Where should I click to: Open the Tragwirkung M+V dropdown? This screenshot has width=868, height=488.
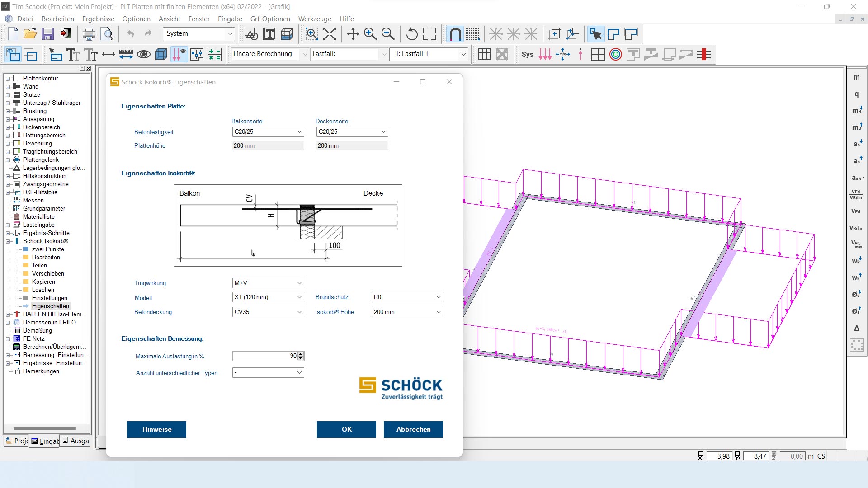pos(268,283)
